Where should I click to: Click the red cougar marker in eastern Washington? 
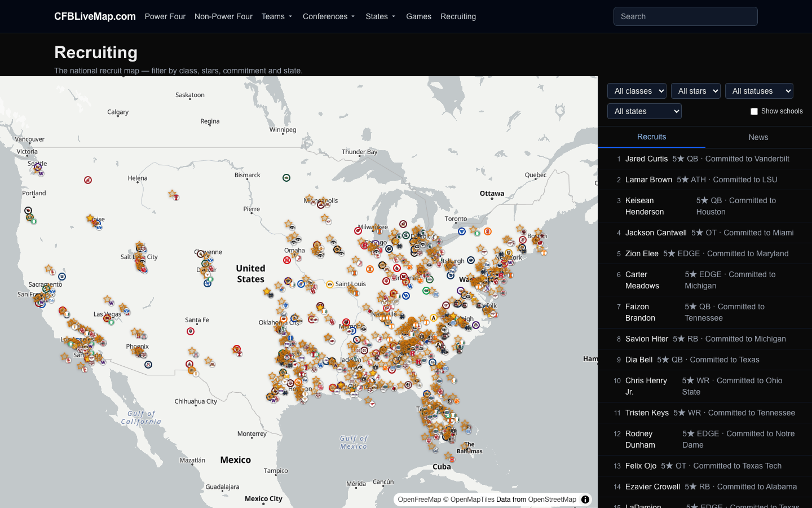[88, 180]
